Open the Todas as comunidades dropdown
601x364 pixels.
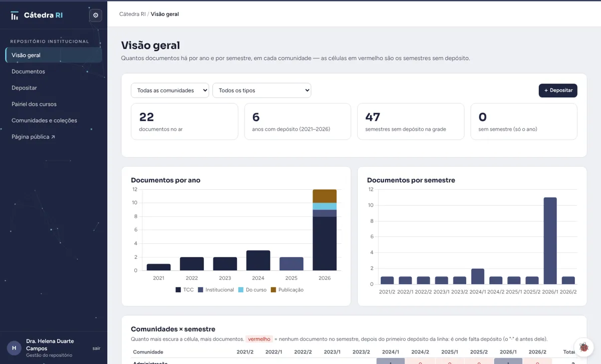click(170, 91)
